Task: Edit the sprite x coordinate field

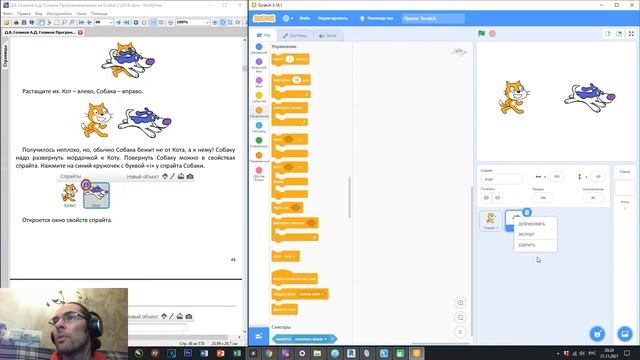Action: (x=556, y=177)
